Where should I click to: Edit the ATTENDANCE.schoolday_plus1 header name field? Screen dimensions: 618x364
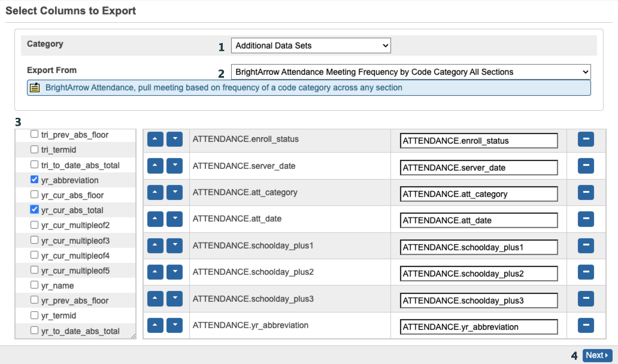479,247
